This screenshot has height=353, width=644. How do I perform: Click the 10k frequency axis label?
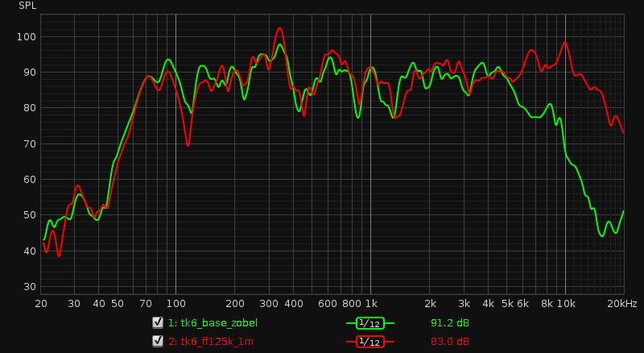click(x=566, y=304)
